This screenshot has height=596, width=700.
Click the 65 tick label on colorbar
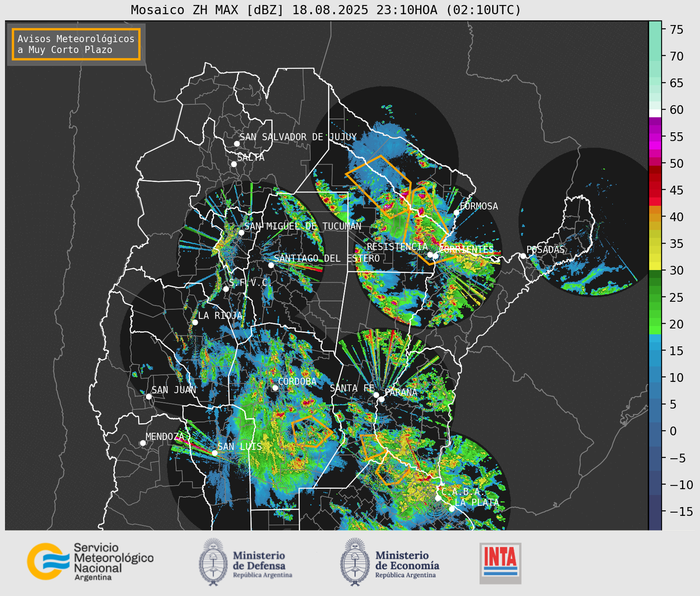(677, 83)
